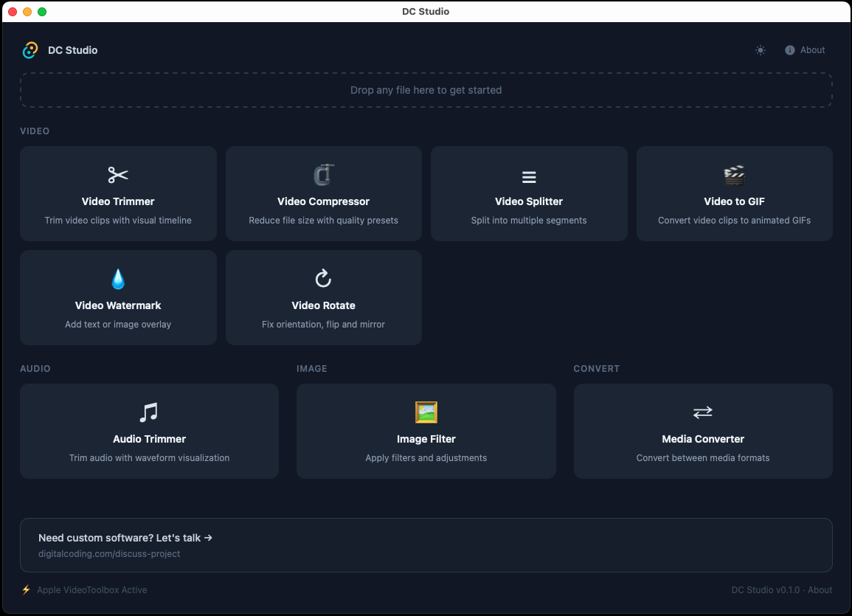Select the Video Watermark droplet icon
The width and height of the screenshot is (852, 616).
click(x=117, y=279)
